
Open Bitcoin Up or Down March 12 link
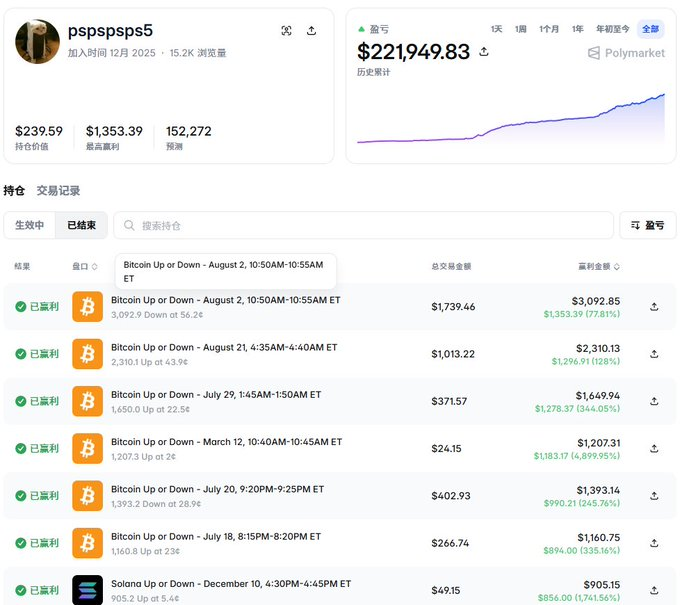pos(226,442)
